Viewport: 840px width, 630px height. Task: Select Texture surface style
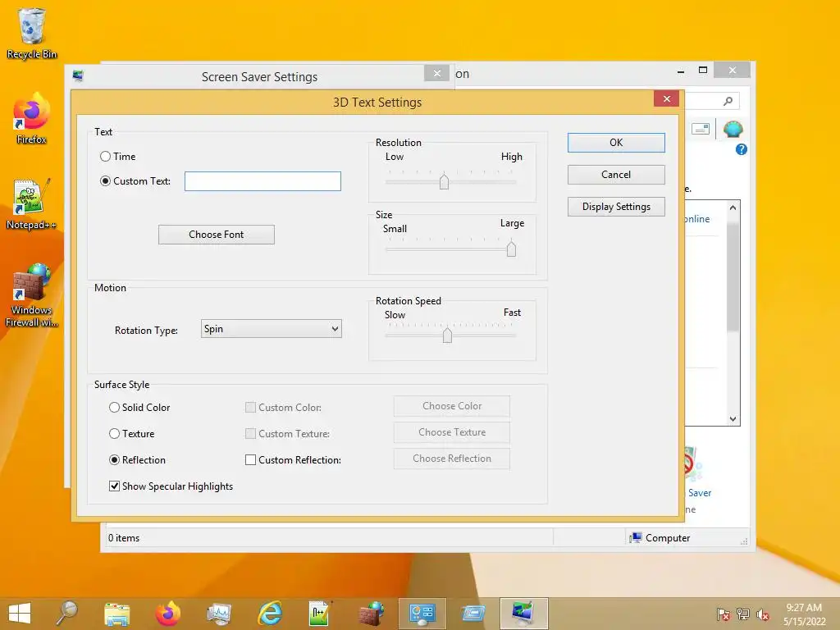(x=114, y=434)
